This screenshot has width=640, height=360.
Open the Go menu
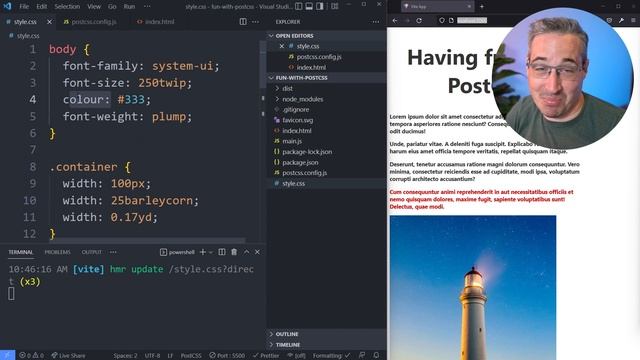[x=112, y=7]
